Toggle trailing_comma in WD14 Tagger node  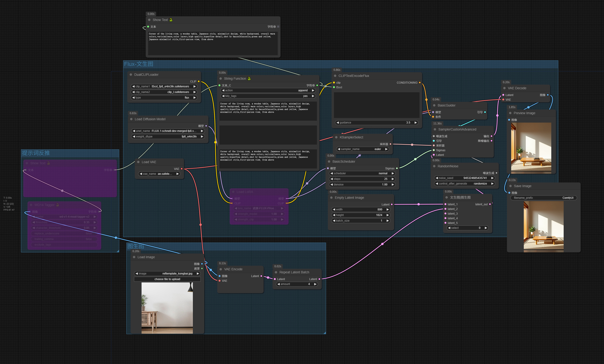click(64, 239)
